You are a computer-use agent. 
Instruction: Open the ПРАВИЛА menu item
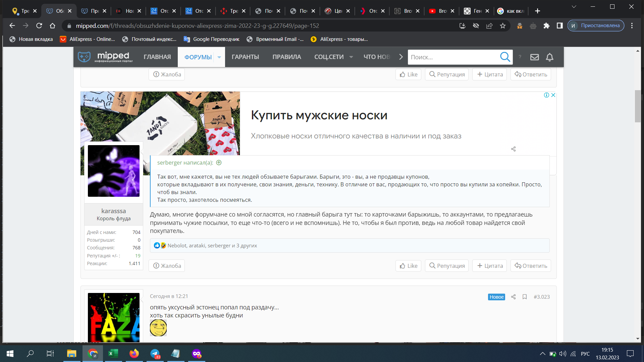[286, 57]
